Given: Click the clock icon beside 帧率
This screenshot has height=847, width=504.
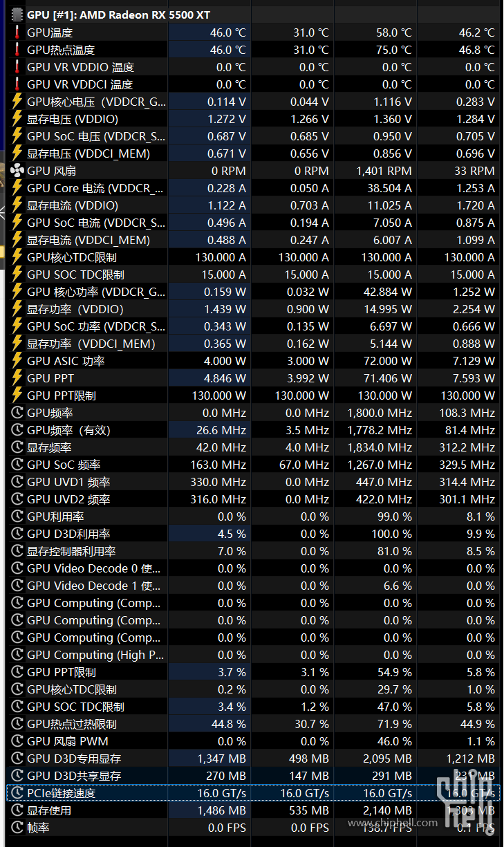Looking at the screenshot, I should 17,827.
